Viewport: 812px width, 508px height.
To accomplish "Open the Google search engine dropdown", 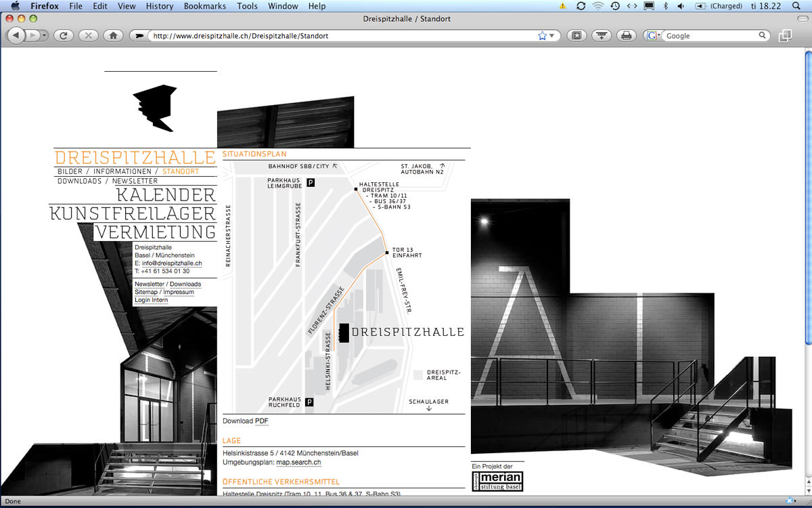I will pyautogui.click(x=654, y=36).
